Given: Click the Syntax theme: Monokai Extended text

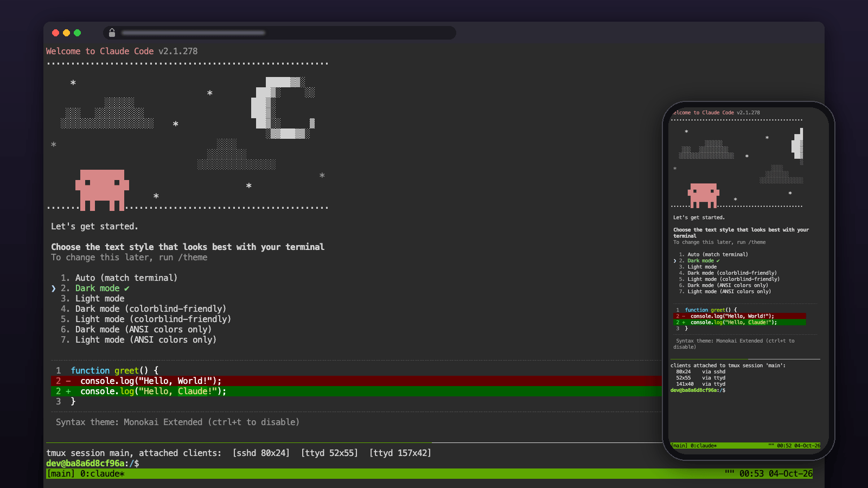Looking at the screenshot, I should tap(177, 422).
